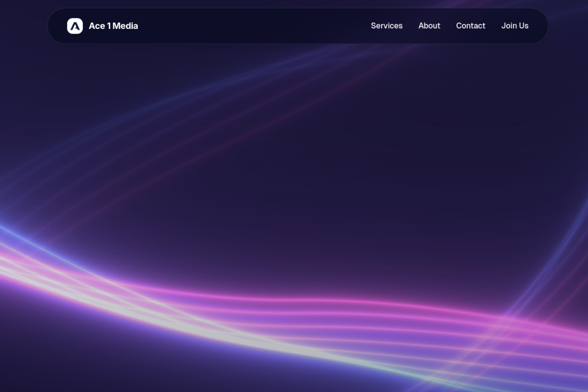This screenshot has height=392, width=588.
Task: Navigate to About next to Services
Action: pos(429,26)
